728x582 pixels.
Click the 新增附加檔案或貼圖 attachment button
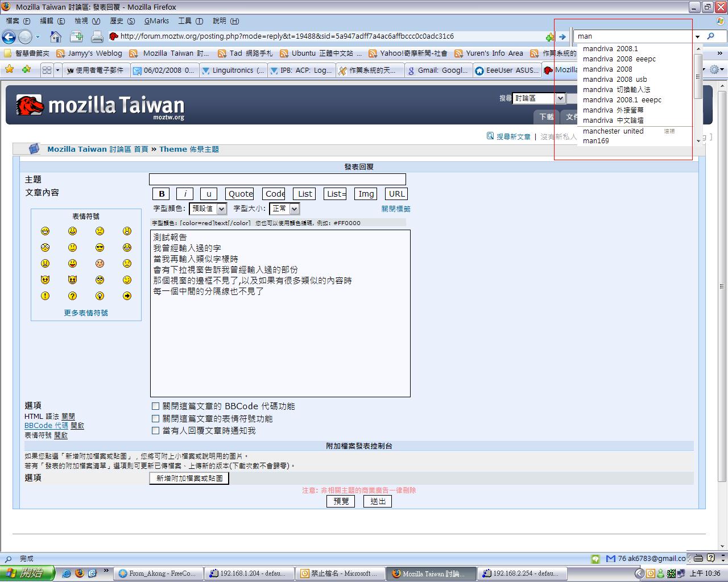(x=189, y=479)
